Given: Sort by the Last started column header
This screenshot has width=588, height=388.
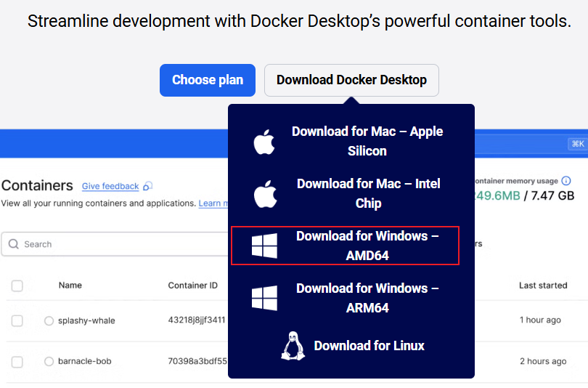Looking at the screenshot, I should tap(543, 286).
